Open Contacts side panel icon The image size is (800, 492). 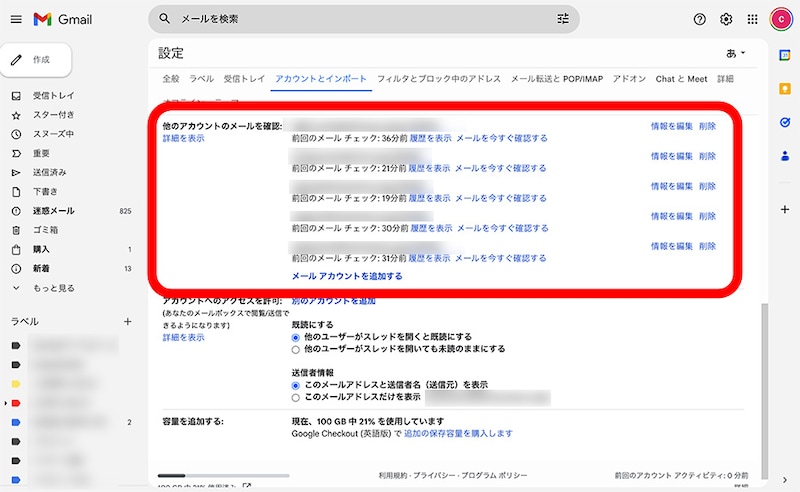click(x=785, y=156)
